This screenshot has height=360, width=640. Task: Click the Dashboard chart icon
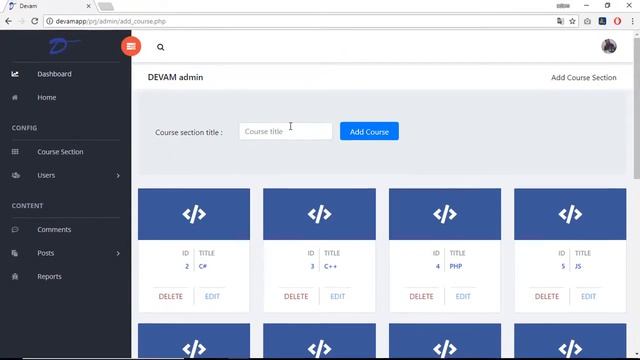tap(15, 74)
